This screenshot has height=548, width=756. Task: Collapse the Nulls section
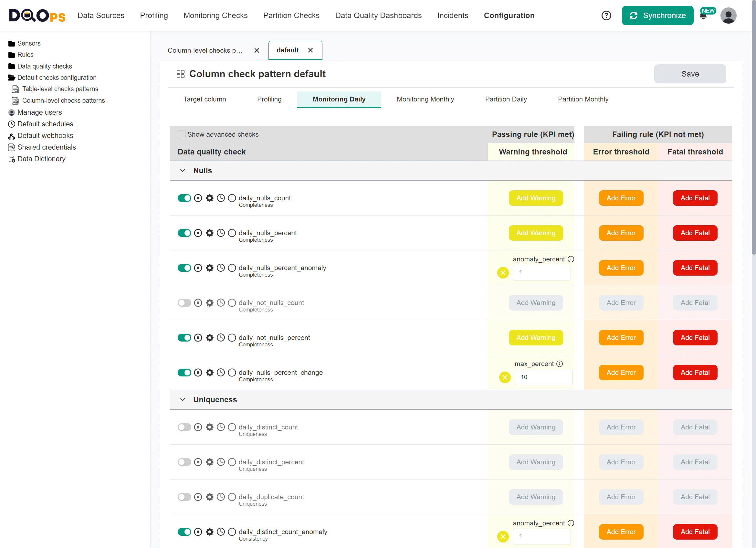pos(182,170)
